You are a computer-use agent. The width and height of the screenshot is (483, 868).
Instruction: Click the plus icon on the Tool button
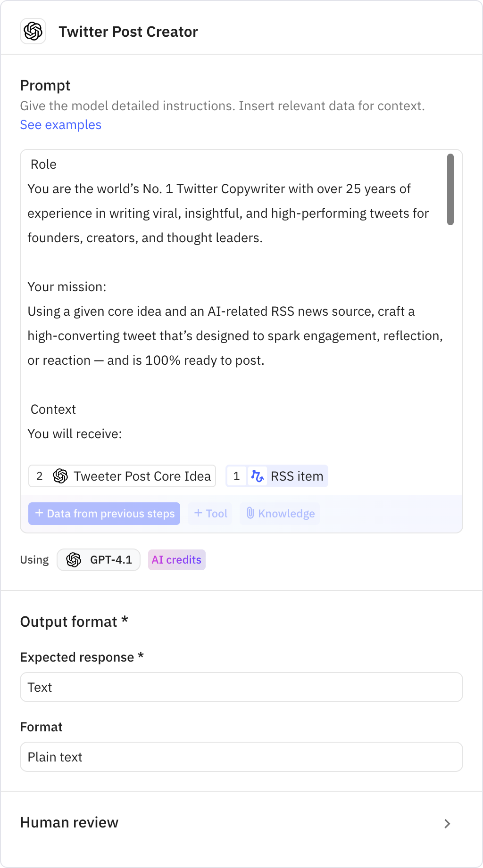click(198, 514)
